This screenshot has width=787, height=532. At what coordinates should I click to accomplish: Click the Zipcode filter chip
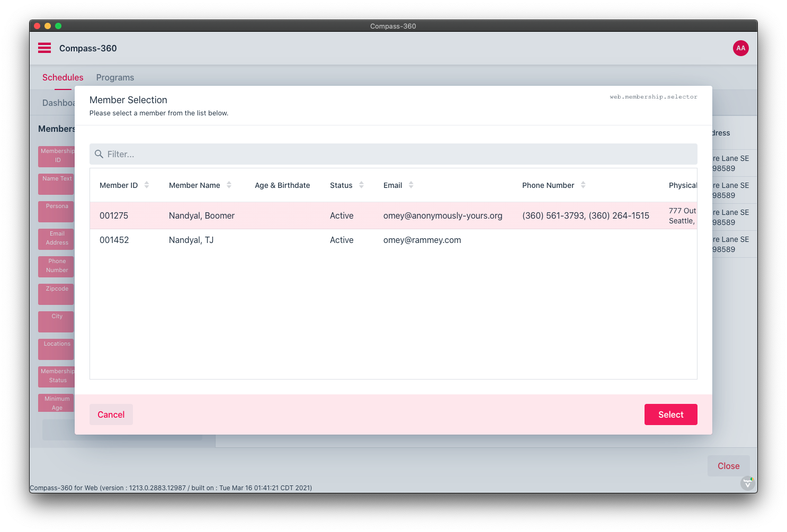(x=56, y=294)
